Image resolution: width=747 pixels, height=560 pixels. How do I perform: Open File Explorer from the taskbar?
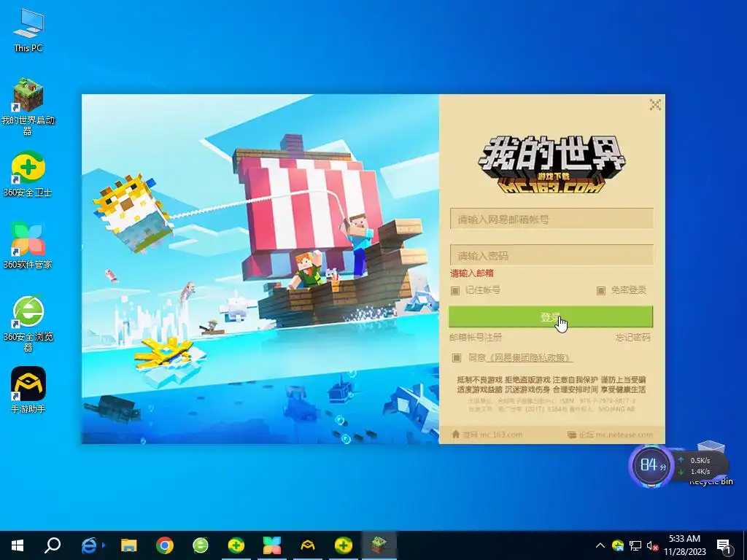[x=128, y=545]
